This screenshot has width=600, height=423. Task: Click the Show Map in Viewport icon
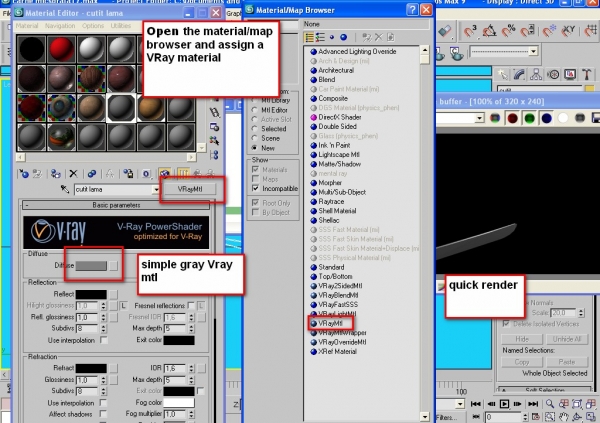165,174
